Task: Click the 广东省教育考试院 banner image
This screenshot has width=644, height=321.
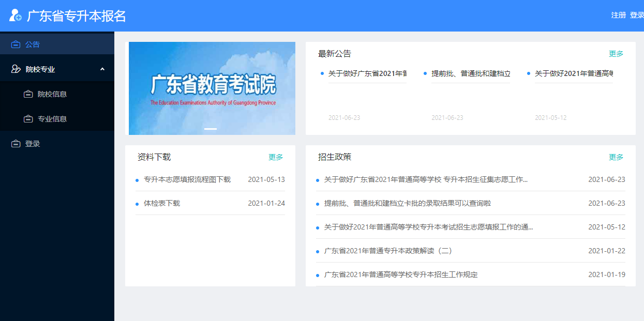Action: tap(212, 88)
